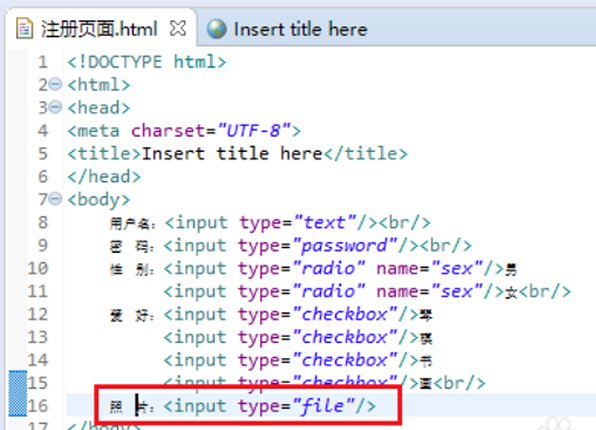Click the checkbox input on line 12
This screenshot has width=596, height=430.
[x=292, y=314]
